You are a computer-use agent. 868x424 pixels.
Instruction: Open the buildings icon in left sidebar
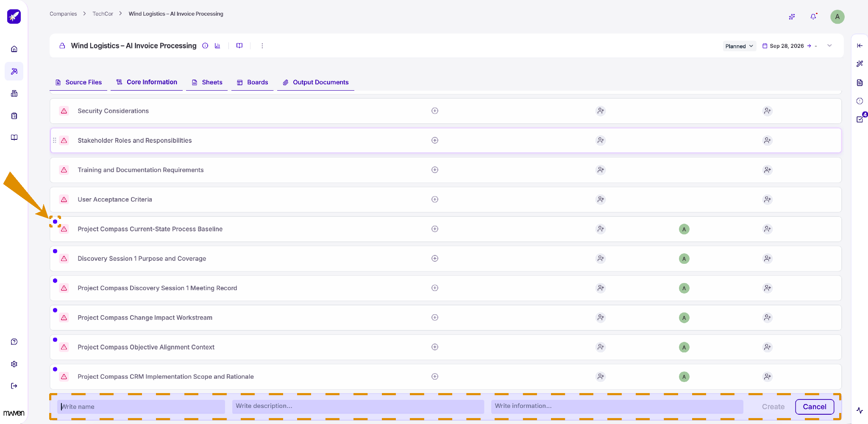coord(14,94)
